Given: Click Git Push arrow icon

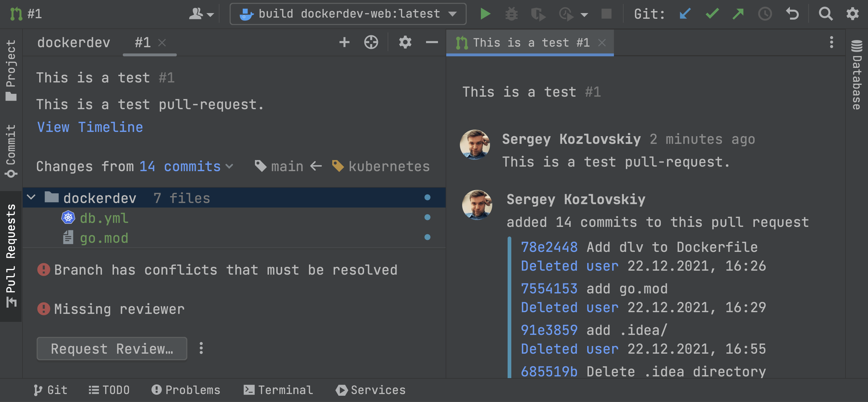Looking at the screenshot, I should 738,14.
